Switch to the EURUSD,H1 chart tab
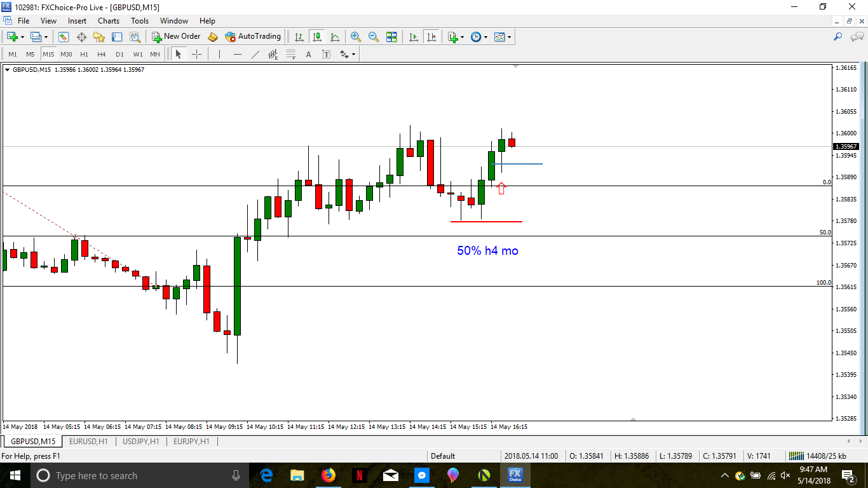Viewport: 868px width, 488px height. click(88, 441)
